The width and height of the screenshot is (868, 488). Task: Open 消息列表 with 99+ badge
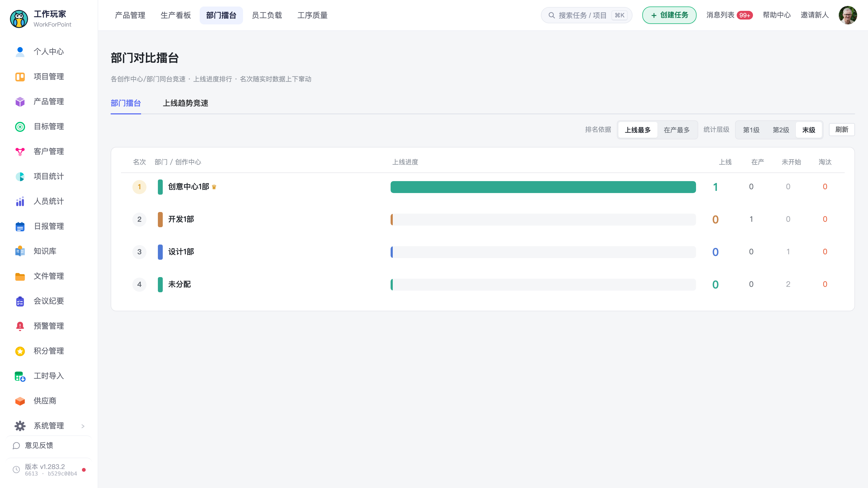click(x=729, y=15)
